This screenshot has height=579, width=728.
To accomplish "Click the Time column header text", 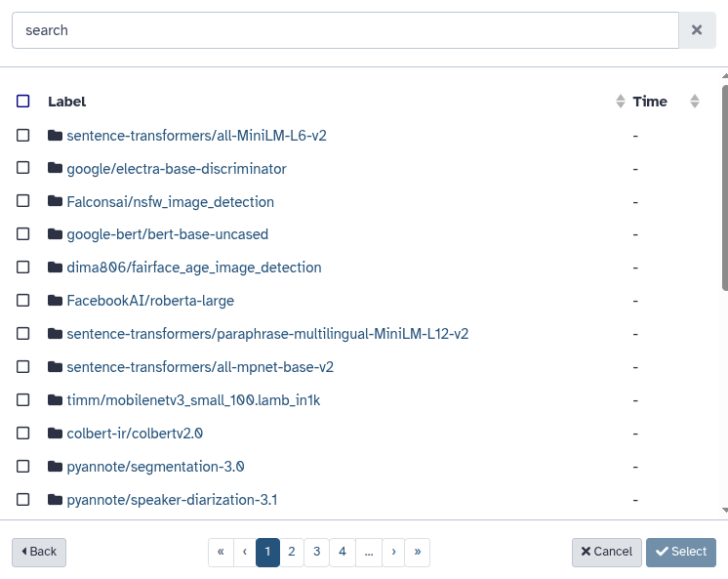I will [650, 102].
